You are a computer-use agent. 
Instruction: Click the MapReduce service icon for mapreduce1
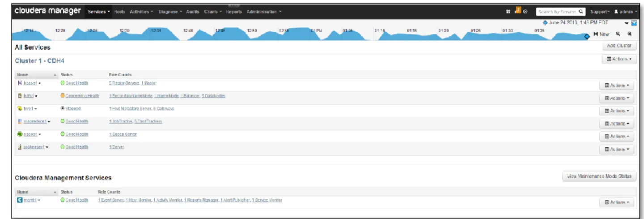[19, 121]
